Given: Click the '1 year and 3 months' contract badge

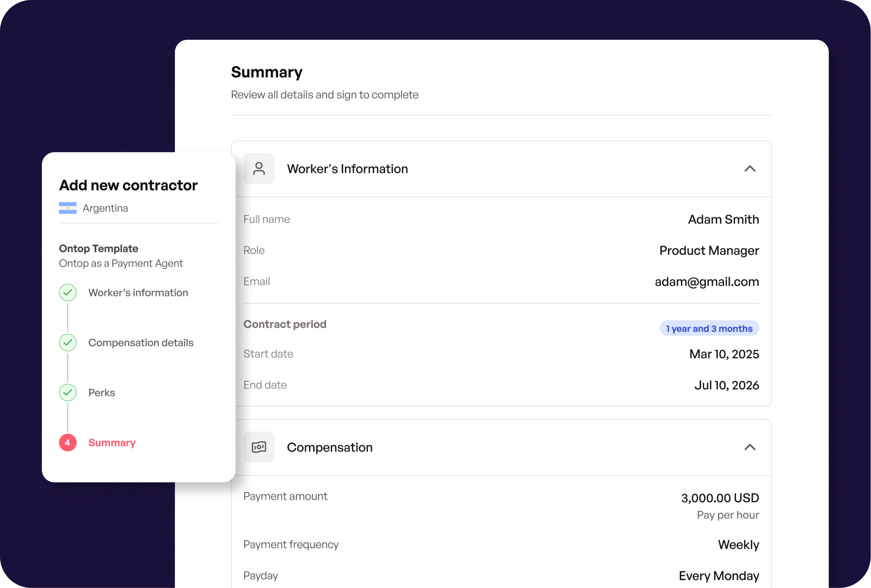Looking at the screenshot, I should pyautogui.click(x=709, y=328).
